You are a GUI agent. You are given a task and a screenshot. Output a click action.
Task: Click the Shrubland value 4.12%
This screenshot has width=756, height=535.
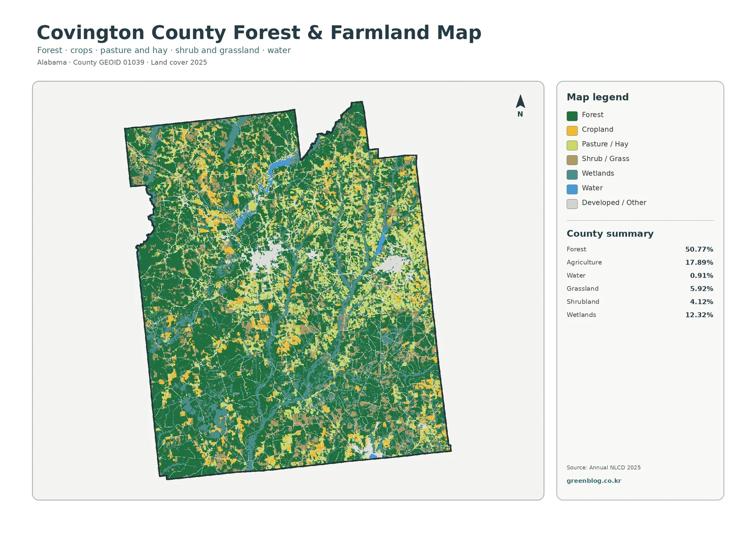(701, 302)
